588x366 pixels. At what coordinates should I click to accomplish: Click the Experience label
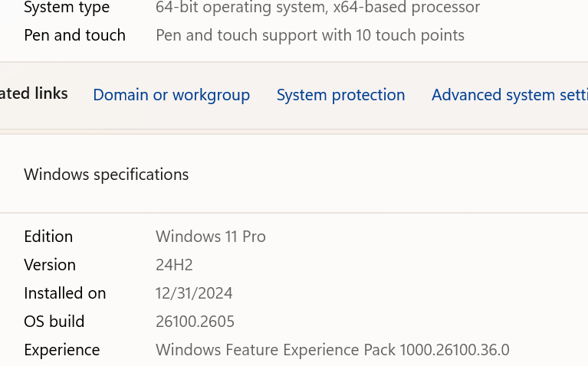(62, 350)
